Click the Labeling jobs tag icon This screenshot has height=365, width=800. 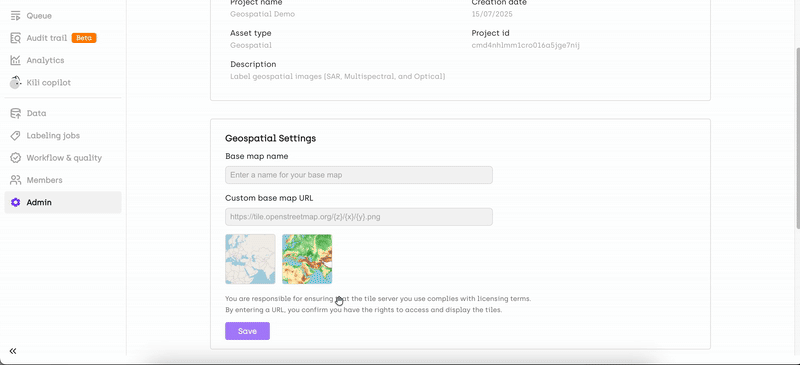(x=15, y=136)
